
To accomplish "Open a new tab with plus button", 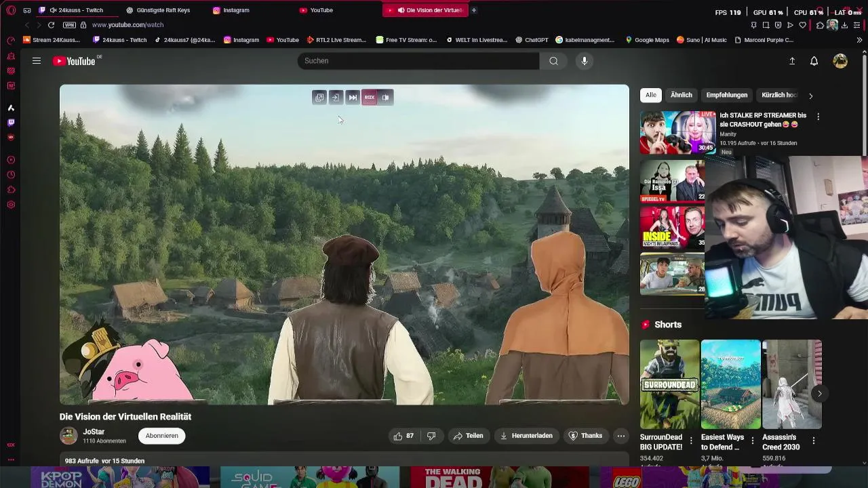I will 474,10.
